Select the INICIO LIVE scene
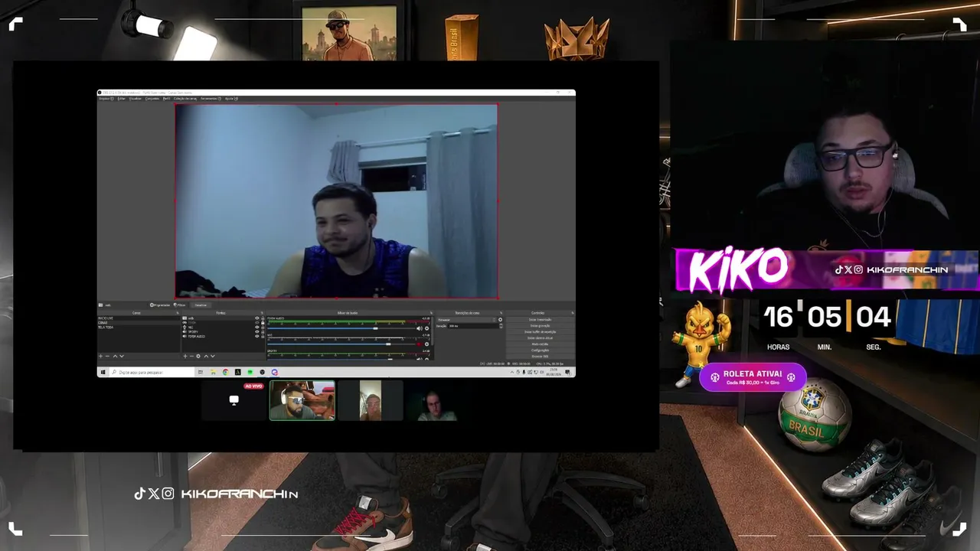 coord(138,318)
